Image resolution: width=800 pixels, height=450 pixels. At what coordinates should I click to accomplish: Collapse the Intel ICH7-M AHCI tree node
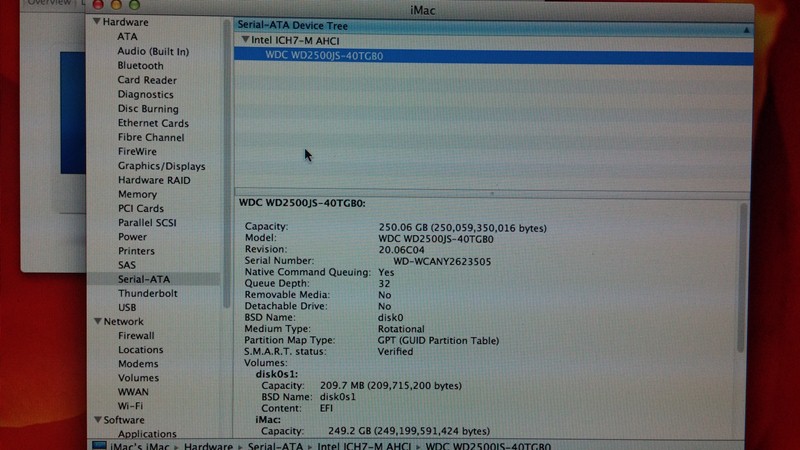coord(245,39)
